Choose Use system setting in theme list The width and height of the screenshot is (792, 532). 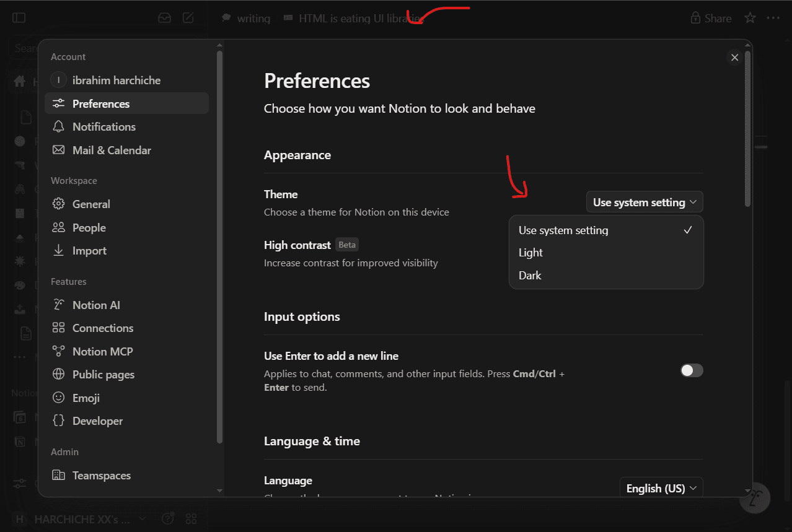606,230
